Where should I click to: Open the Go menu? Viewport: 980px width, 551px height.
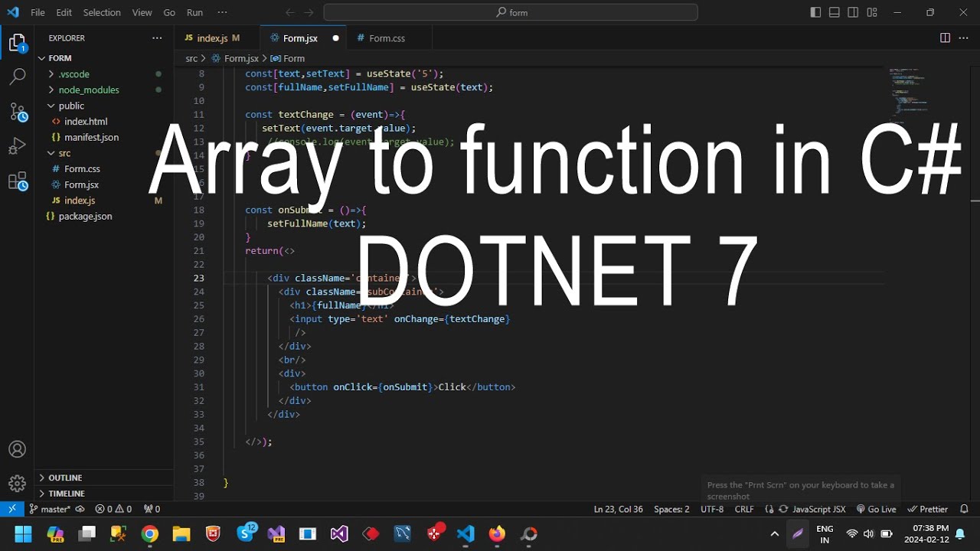pos(169,12)
